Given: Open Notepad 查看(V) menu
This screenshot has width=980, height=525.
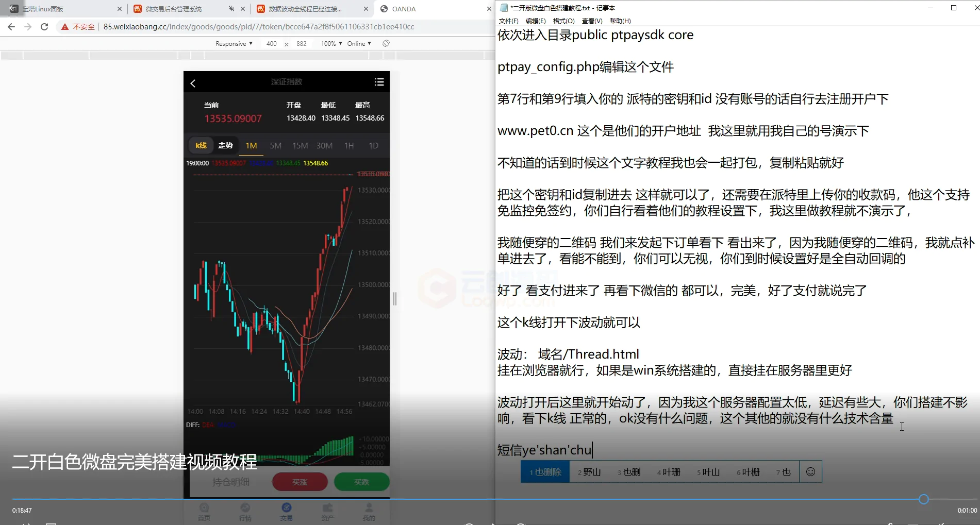Looking at the screenshot, I should pyautogui.click(x=592, y=21).
